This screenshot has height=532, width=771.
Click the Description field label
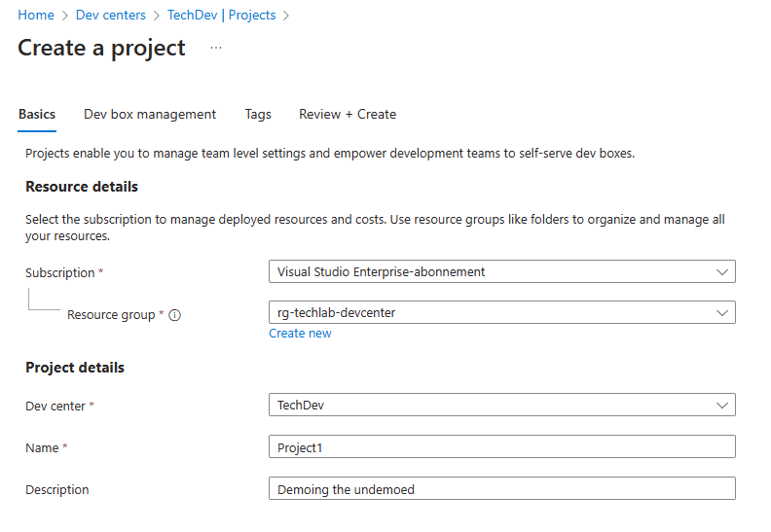click(57, 490)
